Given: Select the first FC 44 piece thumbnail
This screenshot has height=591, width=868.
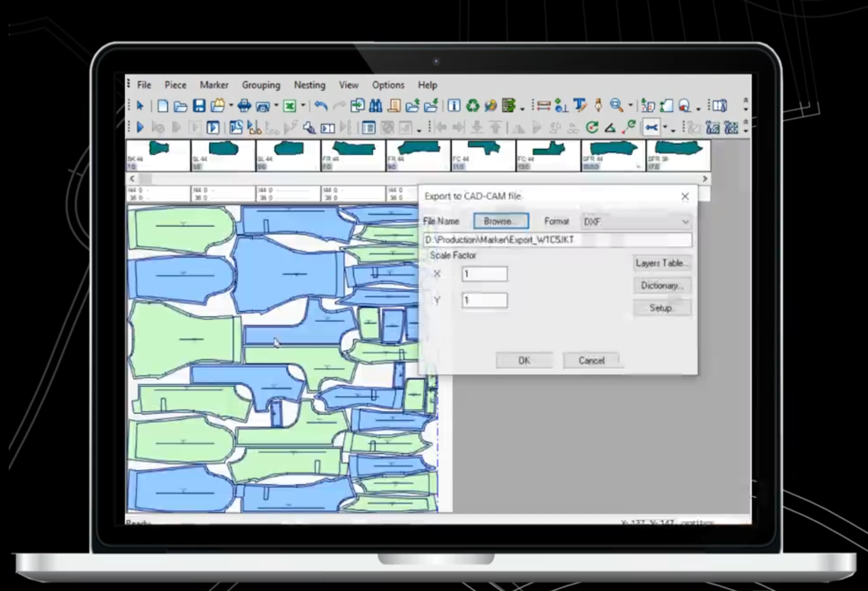Looking at the screenshot, I should tap(483, 156).
